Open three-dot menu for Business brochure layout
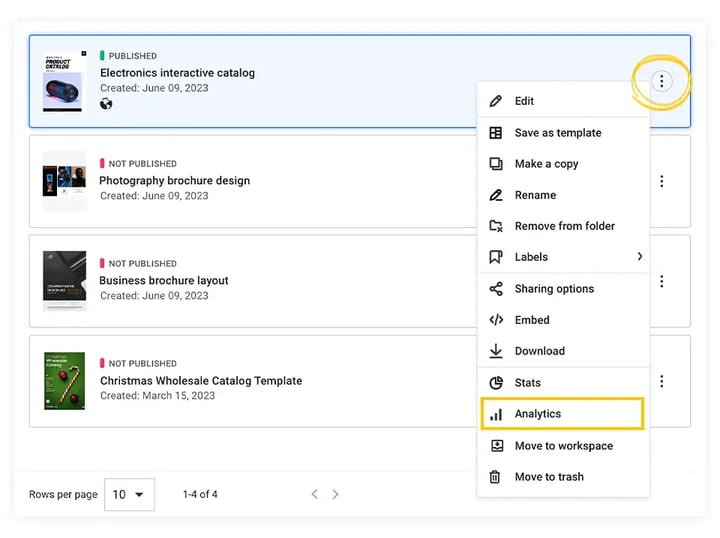Viewport: 720px width, 538px height. [x=662, y=281]
